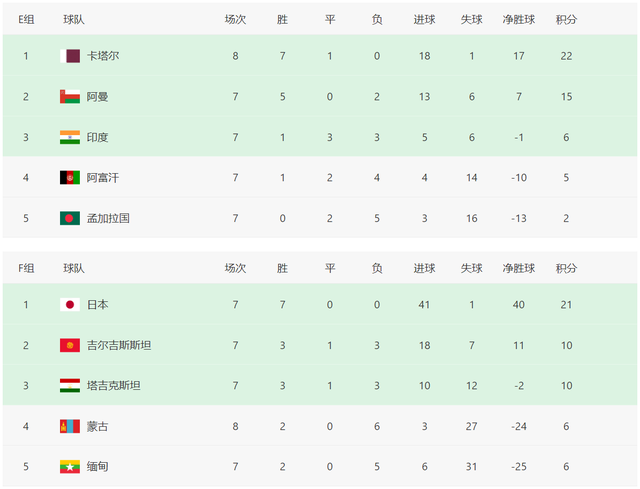Image resolution: width=640 pixels, height=489 pixels.
Task: Click the India flag icon
Action: click(x=70, y=137)
